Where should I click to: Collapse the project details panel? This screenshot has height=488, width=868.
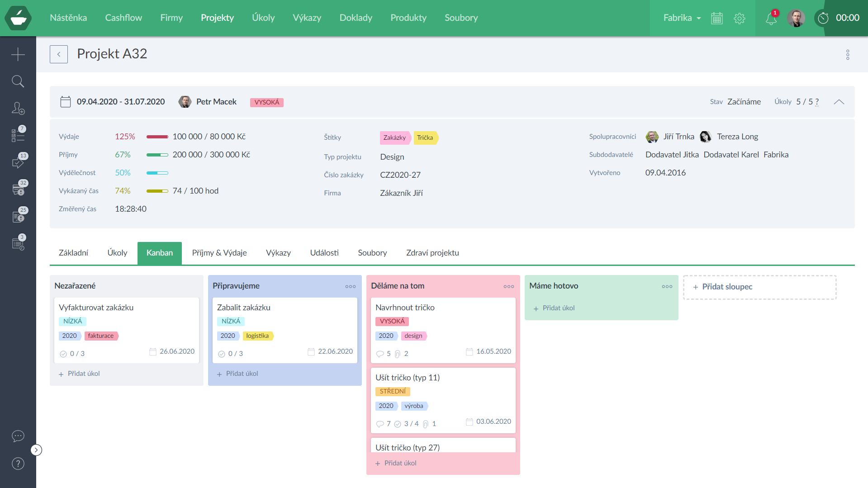pos(839,102)
